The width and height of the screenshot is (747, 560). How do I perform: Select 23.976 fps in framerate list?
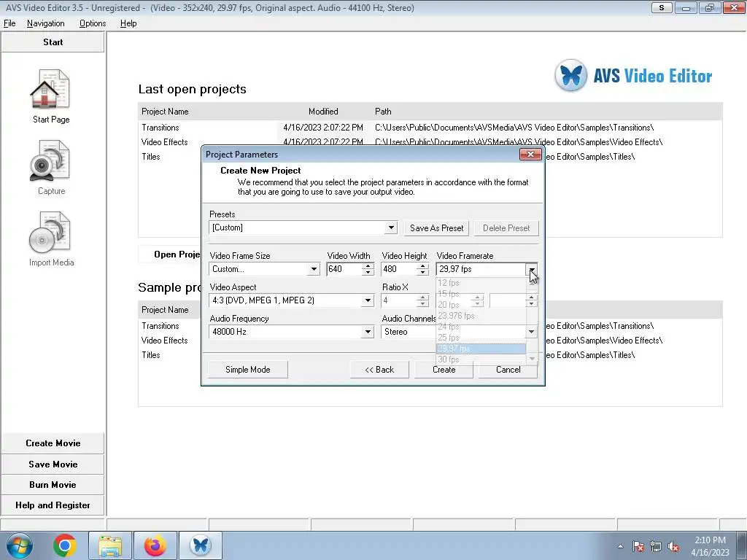[x=481, y=316]
